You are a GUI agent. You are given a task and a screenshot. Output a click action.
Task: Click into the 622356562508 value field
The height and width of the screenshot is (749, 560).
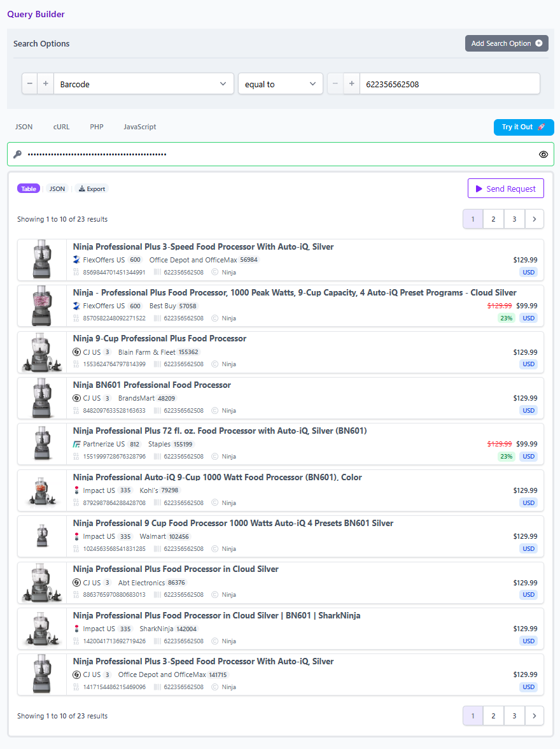point(450,83)
